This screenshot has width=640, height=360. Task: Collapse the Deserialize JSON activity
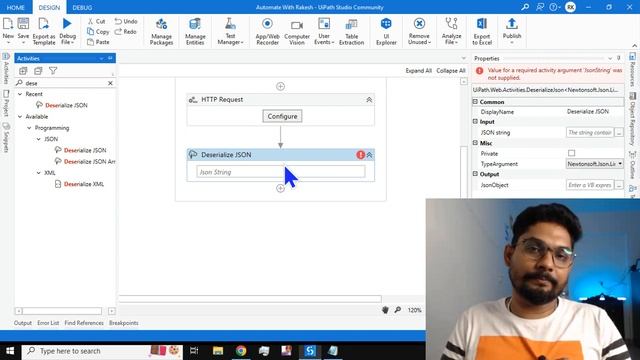[369, 155]
